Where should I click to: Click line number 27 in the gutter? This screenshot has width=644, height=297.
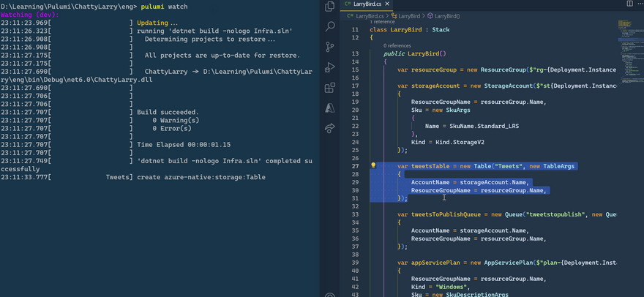point(355,166)
